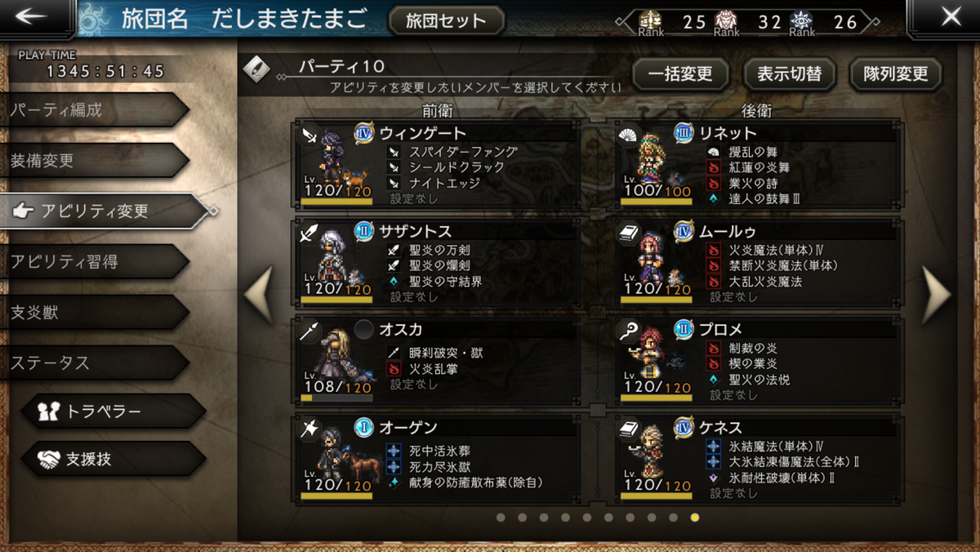
Task: Click Oskha's spear weapon icon
Action: click(x=310, y=331)
